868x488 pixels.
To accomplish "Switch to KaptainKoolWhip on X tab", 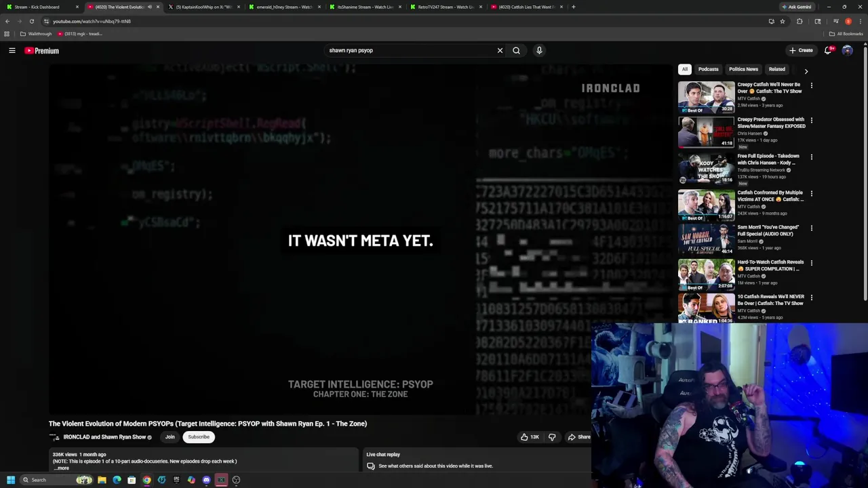I will 203,7.
